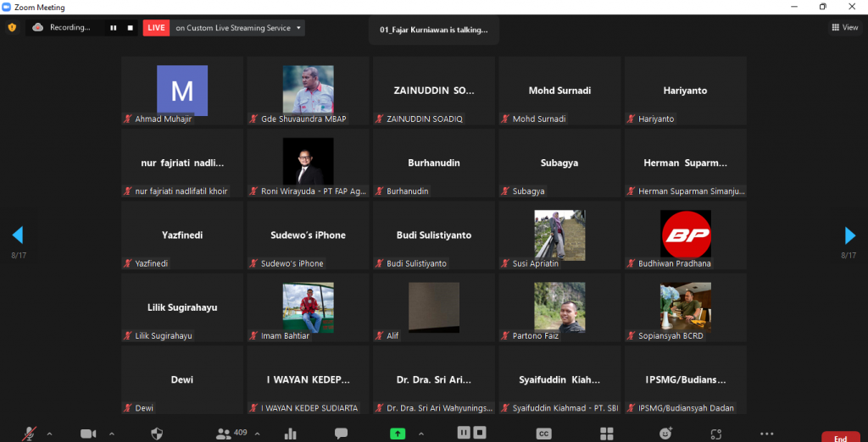
Task: Enable closed captions with the CC icon
Action: 544,434
